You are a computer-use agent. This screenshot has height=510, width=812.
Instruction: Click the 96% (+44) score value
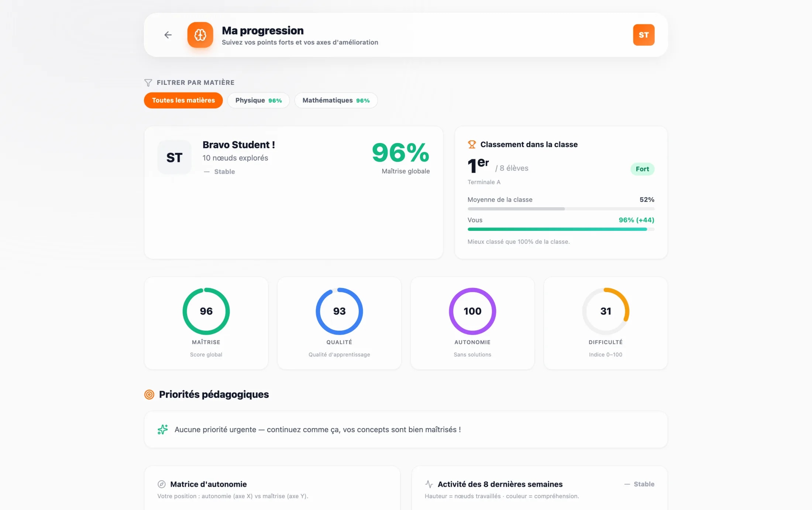pos(637,220)
